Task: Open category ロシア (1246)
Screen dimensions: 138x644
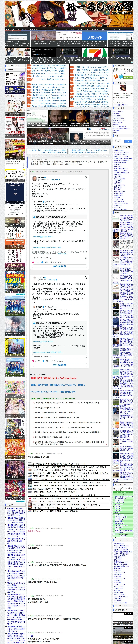Action: (x=119, y=193)
